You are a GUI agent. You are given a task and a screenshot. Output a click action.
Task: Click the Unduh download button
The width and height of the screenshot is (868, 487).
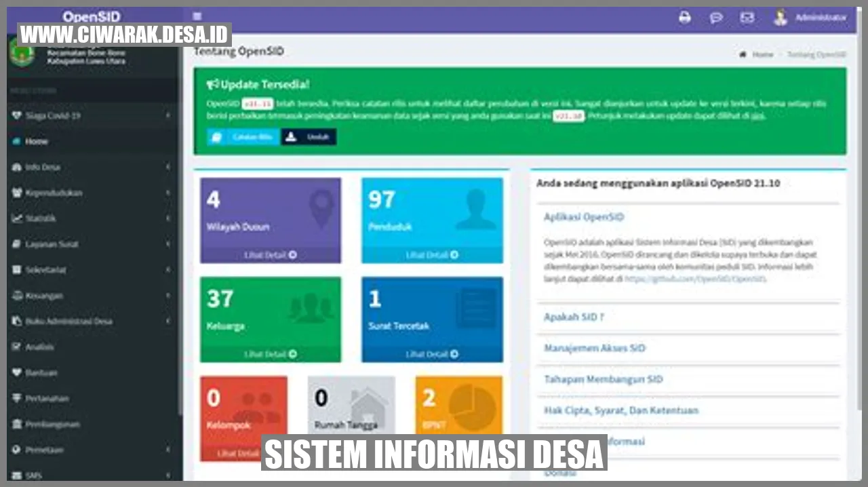[x=309, y=137]
